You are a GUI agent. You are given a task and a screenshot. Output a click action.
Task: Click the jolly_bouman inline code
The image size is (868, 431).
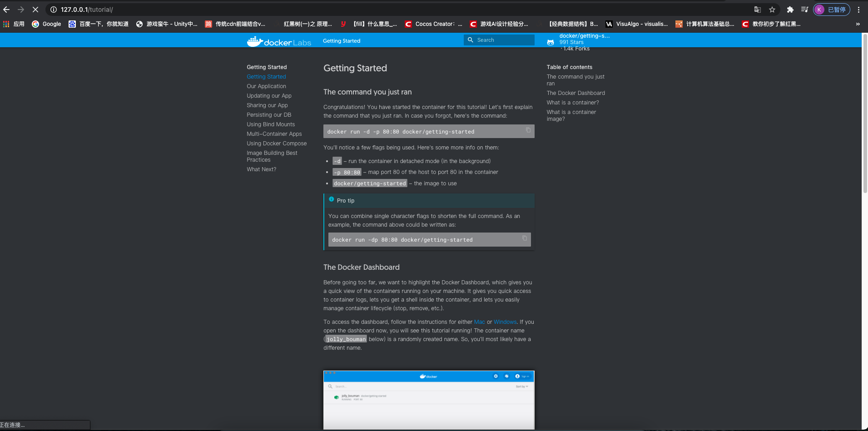tap(346, 339)
